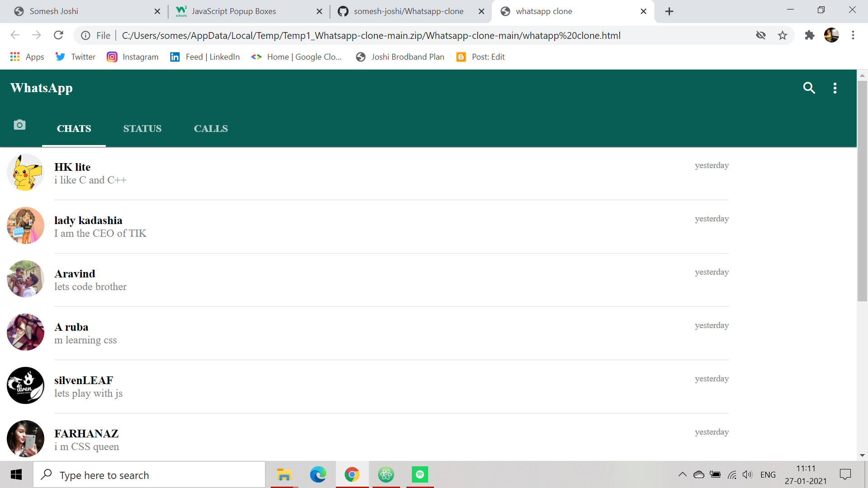Tap the camera icon beside CHATS
The image size is (868, 488).
pos(19,125)
